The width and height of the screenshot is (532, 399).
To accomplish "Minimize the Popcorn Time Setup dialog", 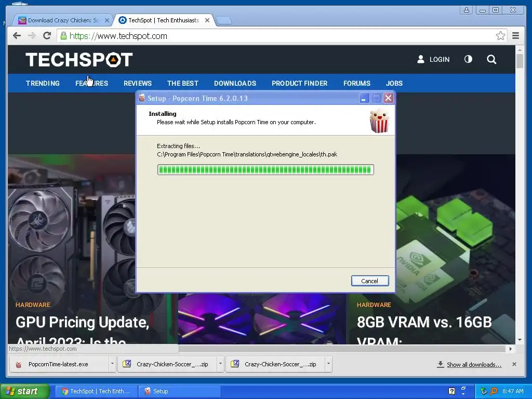I will (x=364, y=98).
